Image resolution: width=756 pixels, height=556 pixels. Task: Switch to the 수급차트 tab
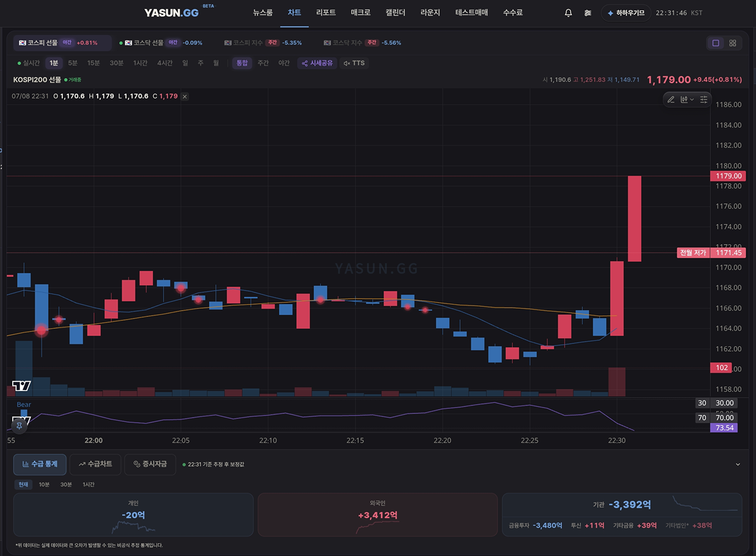click(95, 464)
